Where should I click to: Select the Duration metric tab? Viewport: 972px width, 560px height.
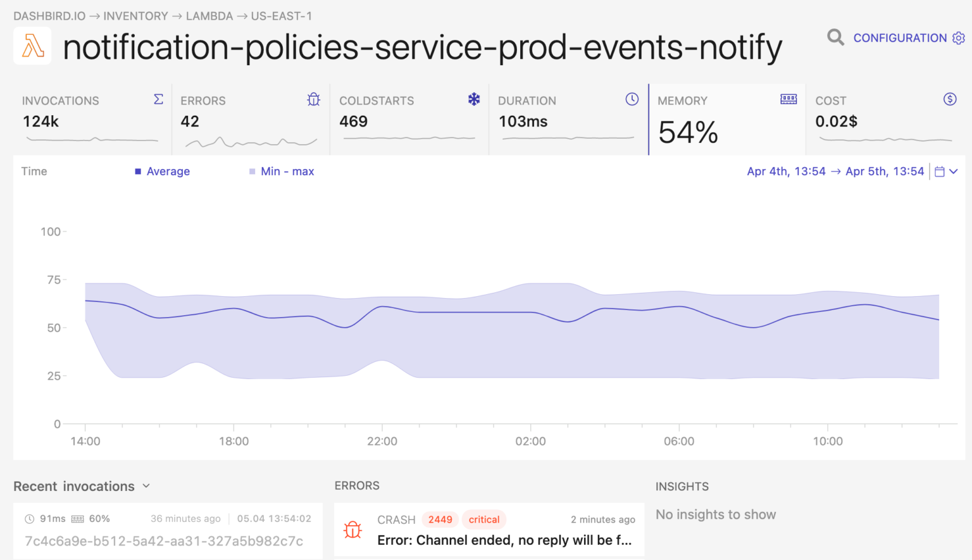tap(568, 119)
